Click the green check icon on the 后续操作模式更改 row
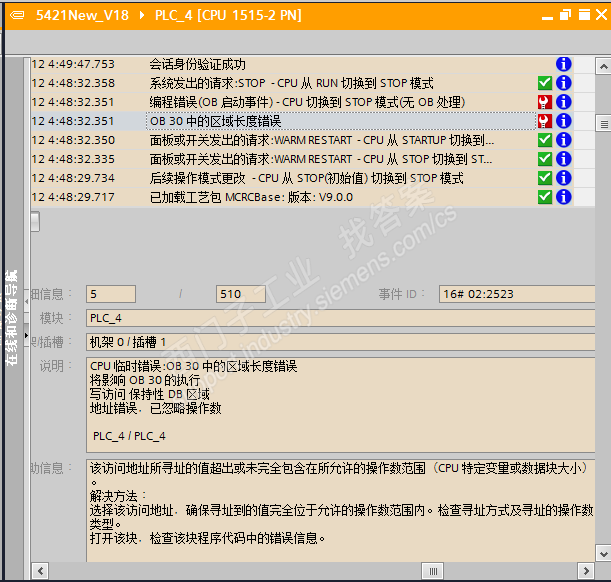 point(545,178)
